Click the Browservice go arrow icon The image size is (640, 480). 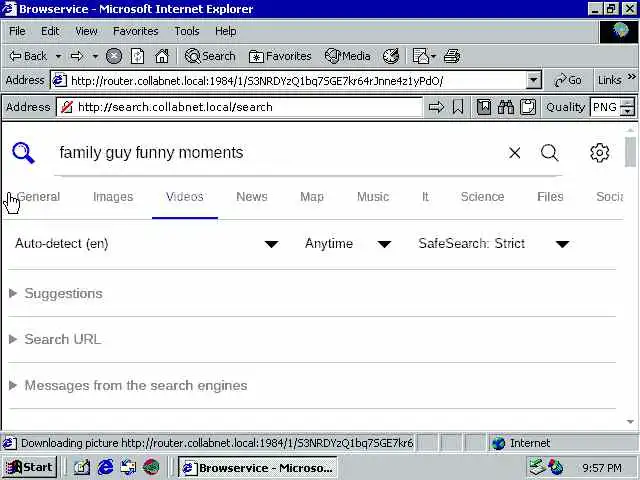[436, 107]
